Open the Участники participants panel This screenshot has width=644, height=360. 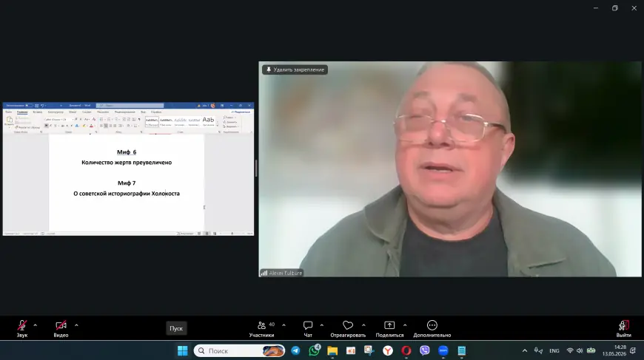261,329
